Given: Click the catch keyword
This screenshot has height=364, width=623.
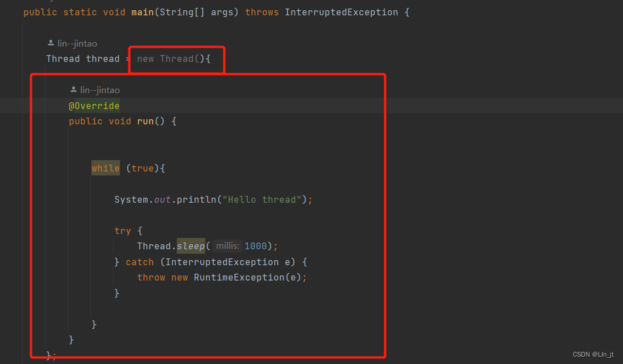Looking at the screenshot, I should pyautogui.click(x=140, y=262).
